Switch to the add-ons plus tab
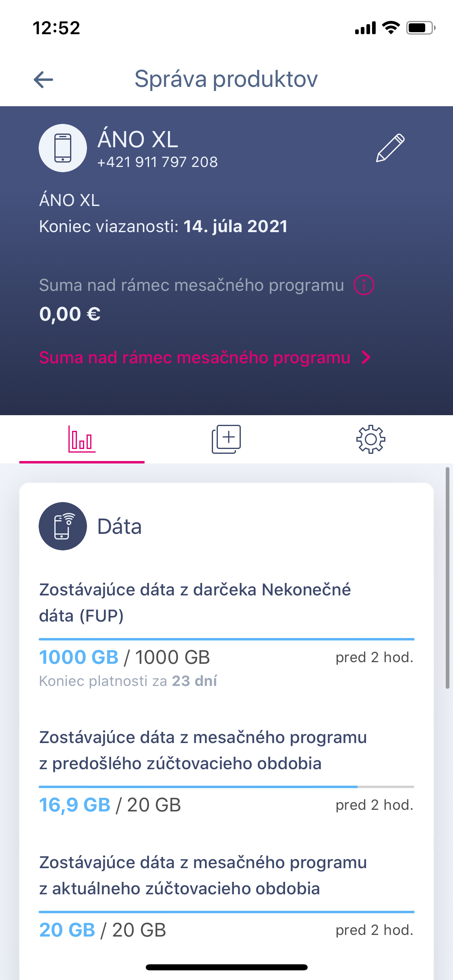 click(226, 439)
